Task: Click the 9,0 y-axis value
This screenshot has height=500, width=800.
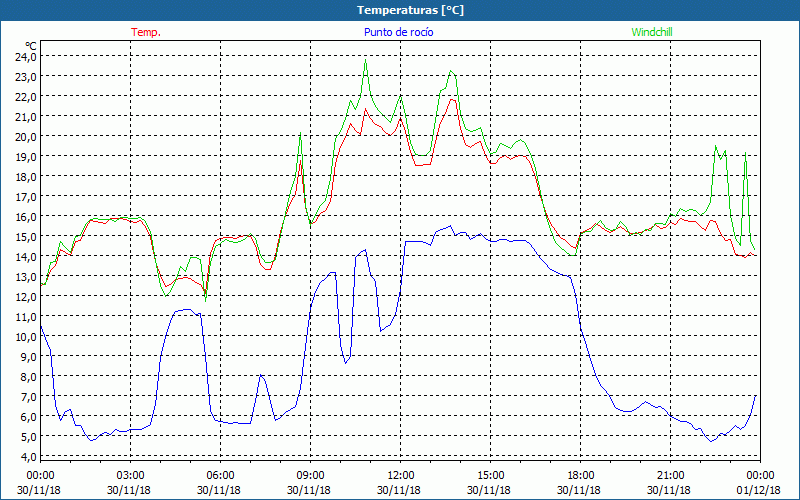Action: (28, 357)
